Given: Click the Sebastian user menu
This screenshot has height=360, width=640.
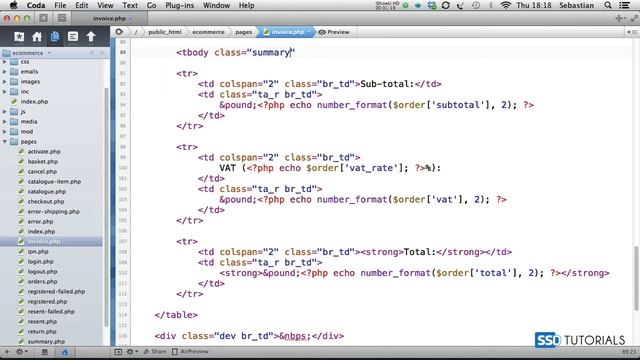Looking at the screenshot, I should pyautogui.click(x=576, y=5).
